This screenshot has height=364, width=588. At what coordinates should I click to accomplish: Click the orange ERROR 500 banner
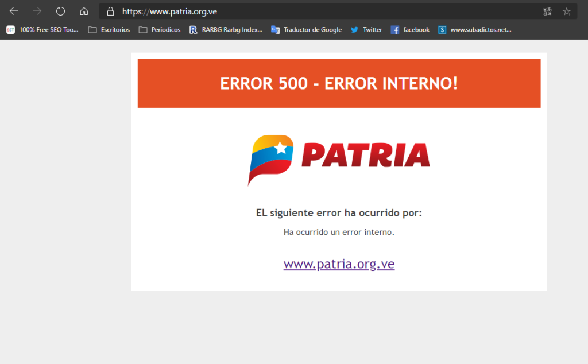(x=339, y=83)
